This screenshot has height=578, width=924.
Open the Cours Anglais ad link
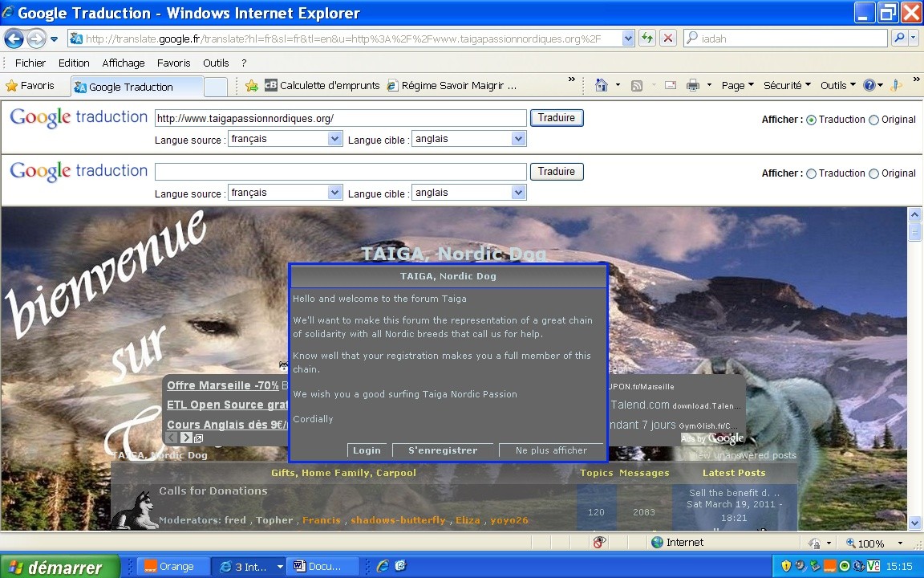tap(228, 425)
